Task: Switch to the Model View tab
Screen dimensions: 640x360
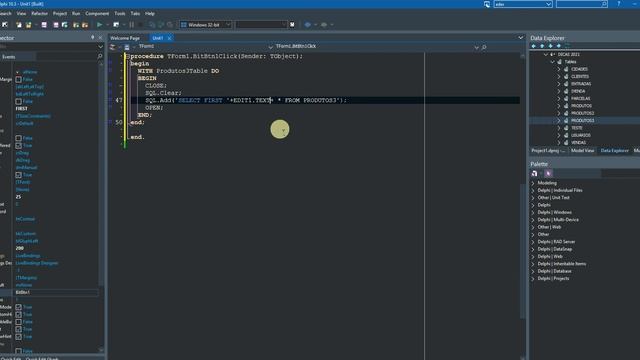Action: 582,151
